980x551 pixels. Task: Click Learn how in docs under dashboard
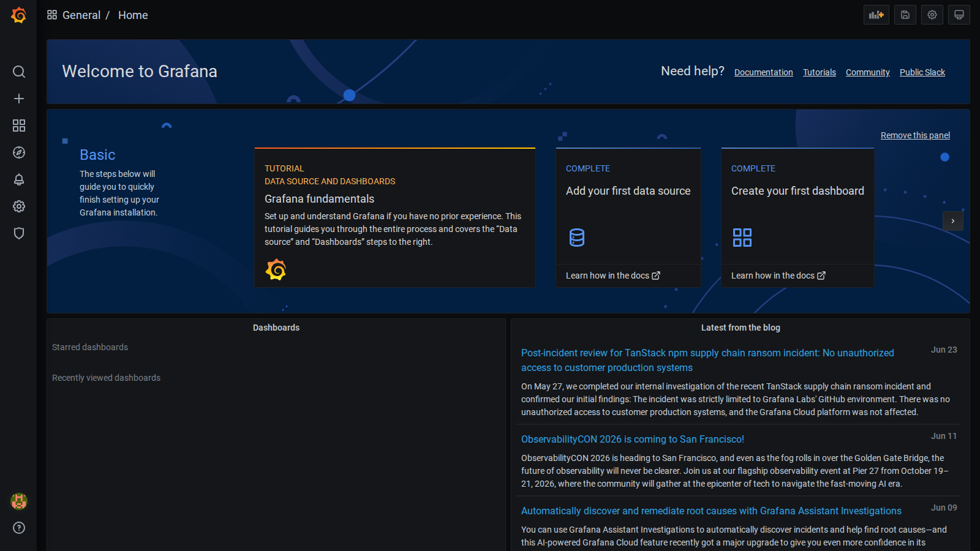[778, 275]
